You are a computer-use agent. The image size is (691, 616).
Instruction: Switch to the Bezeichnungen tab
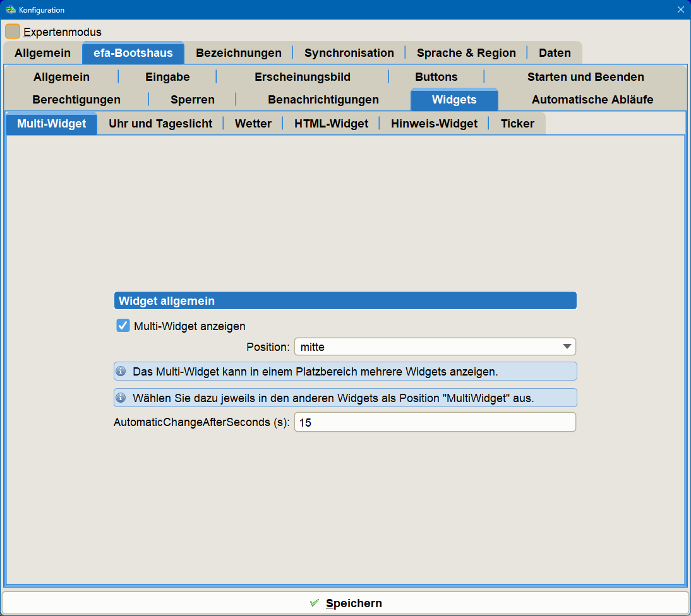pos(238,53)
